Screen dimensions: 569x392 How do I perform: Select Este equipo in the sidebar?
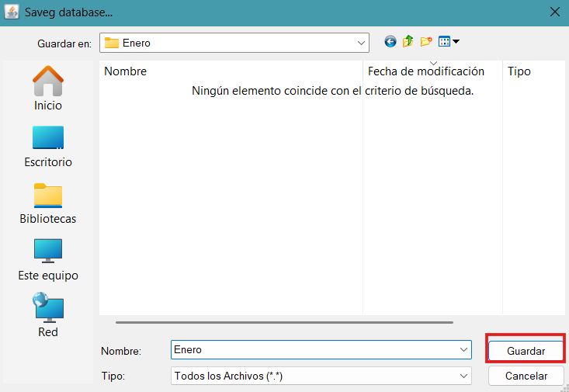pyautogui.click(x=48, y=259)
